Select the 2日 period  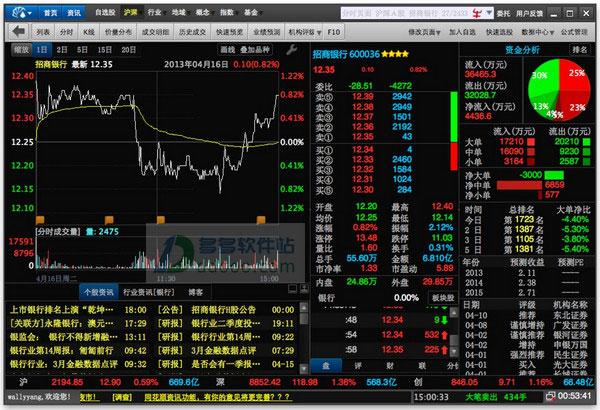click(62, 49)
